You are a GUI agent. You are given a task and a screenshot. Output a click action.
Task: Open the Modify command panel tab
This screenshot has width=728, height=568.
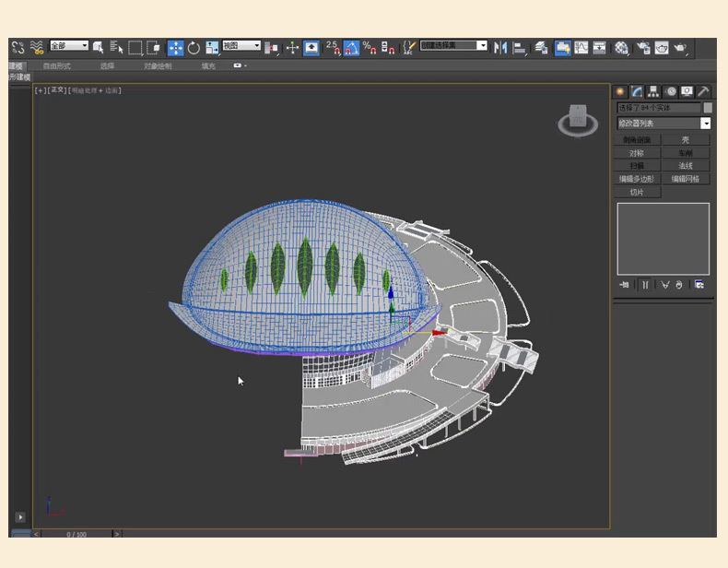pos(637,91)
